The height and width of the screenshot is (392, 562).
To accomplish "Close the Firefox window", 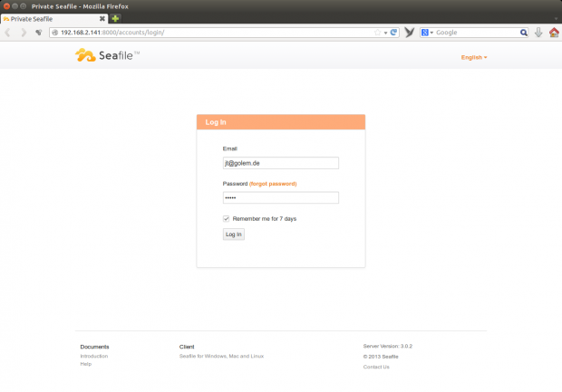I will click(x=6, y=6).
